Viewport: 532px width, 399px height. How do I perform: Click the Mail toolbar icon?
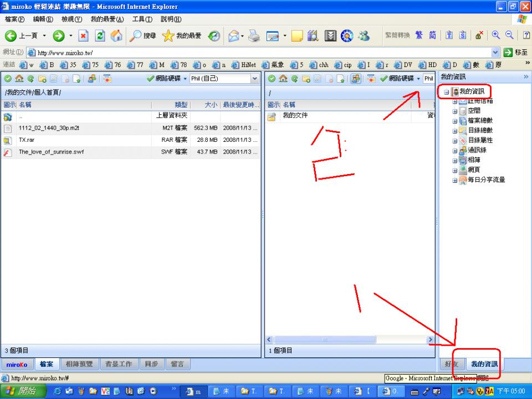pyautogui.click(x=234, y=35)
